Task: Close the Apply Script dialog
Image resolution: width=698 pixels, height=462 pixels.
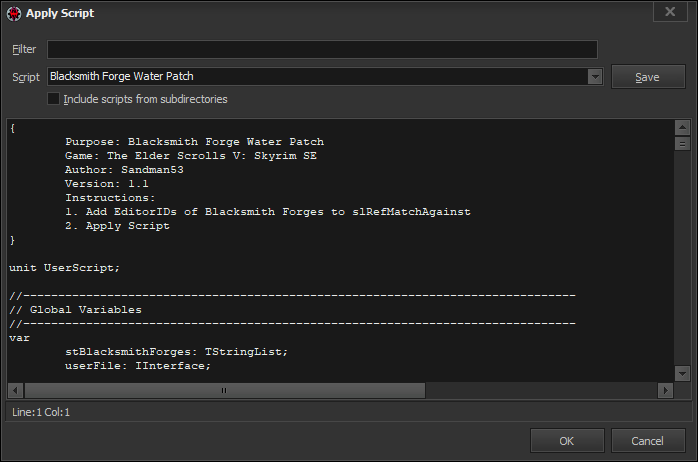Action: tap(670, 12)
